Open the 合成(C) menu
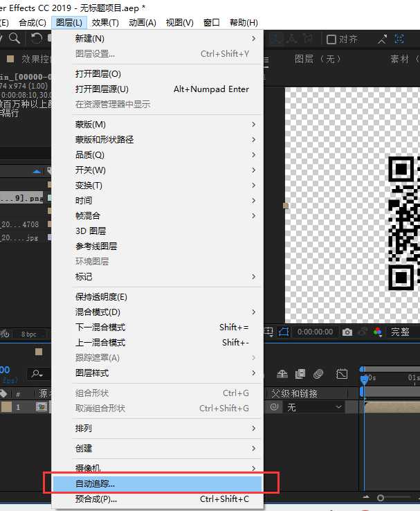The image size is (420, 511). click(33, 22)
